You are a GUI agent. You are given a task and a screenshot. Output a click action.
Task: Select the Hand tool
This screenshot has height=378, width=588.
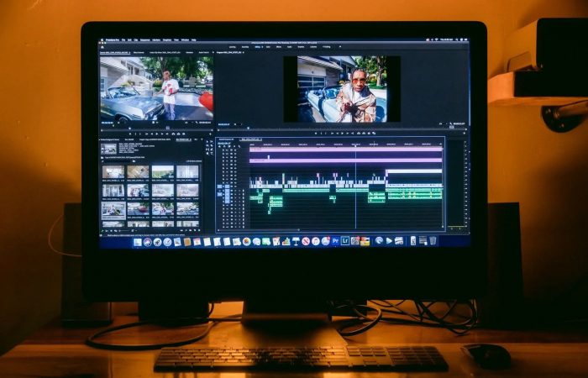(207, 154)
